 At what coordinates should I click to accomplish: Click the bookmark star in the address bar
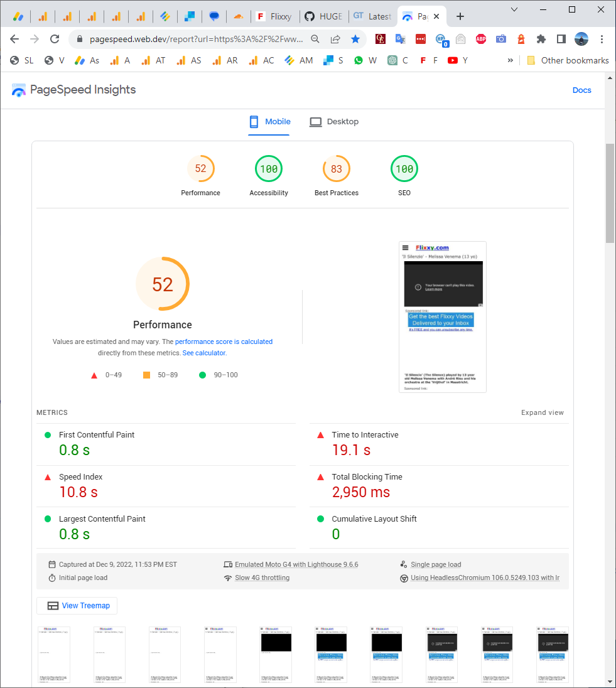pyautogui.click(x=355, y=38)
